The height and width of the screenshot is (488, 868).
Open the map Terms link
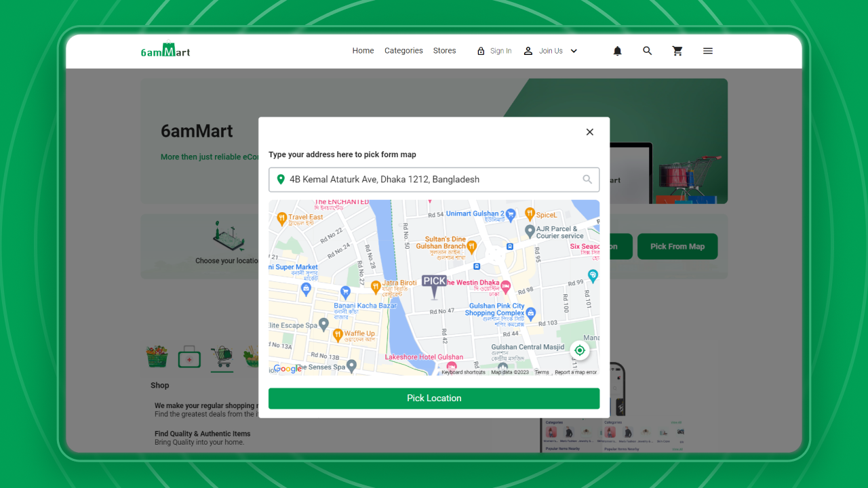(x=542, y=372)
